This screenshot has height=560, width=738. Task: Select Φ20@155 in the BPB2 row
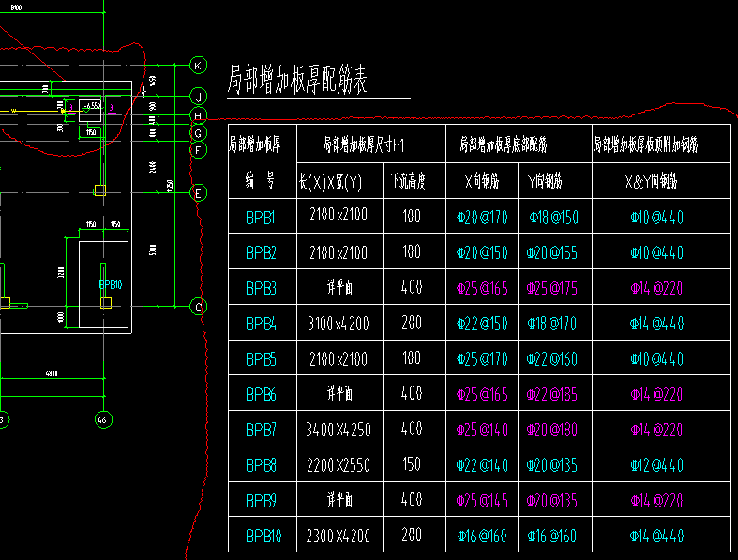coord(551,253)
